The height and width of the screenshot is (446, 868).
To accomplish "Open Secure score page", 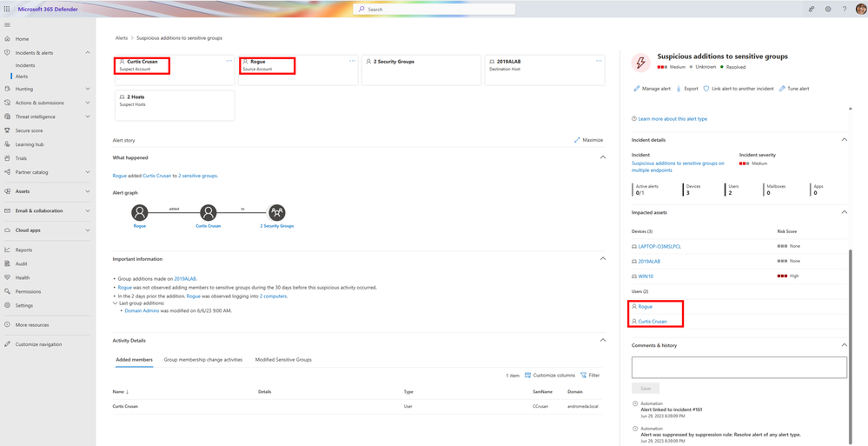I will tap(29, 130).
